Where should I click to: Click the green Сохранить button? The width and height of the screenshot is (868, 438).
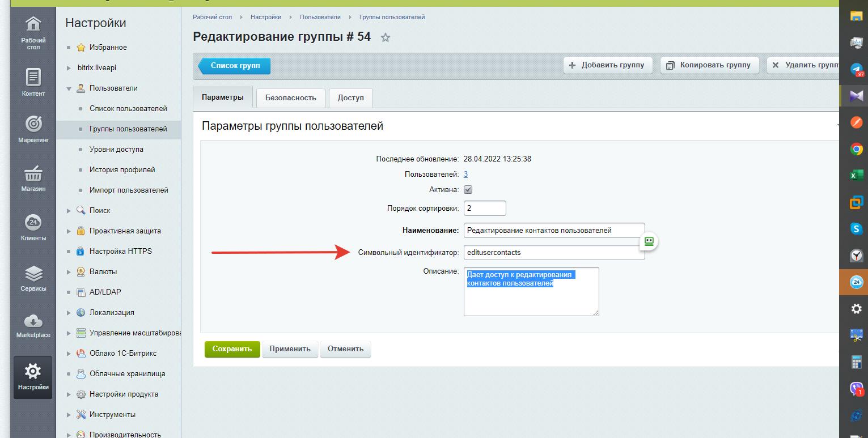[232, 349]
